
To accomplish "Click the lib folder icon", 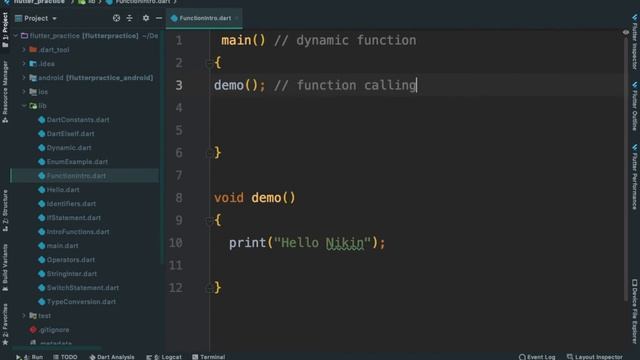I will (33, 106).
